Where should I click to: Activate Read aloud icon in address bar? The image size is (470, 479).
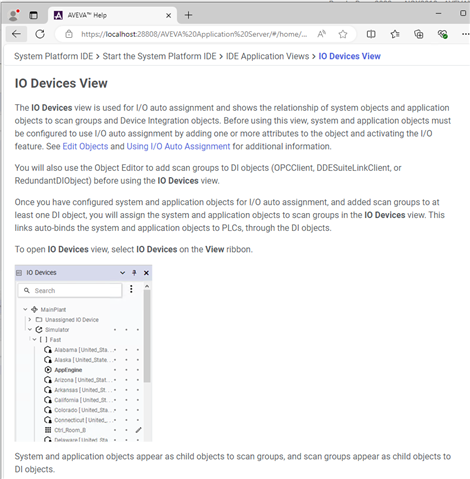321,34
